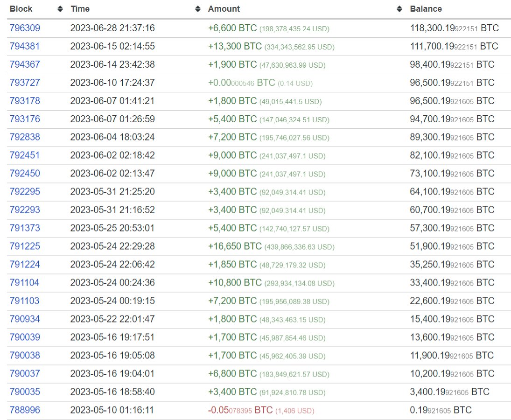
Task: Open block 790037 link
Action: click(25, 374)
